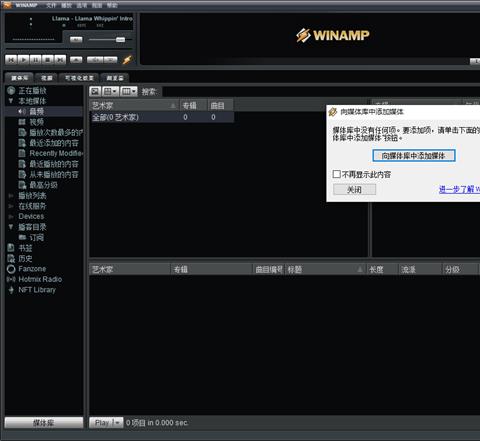Click the orange lightning bolt icon
Screen dimensions: 480x441
[x=127, y=60]
